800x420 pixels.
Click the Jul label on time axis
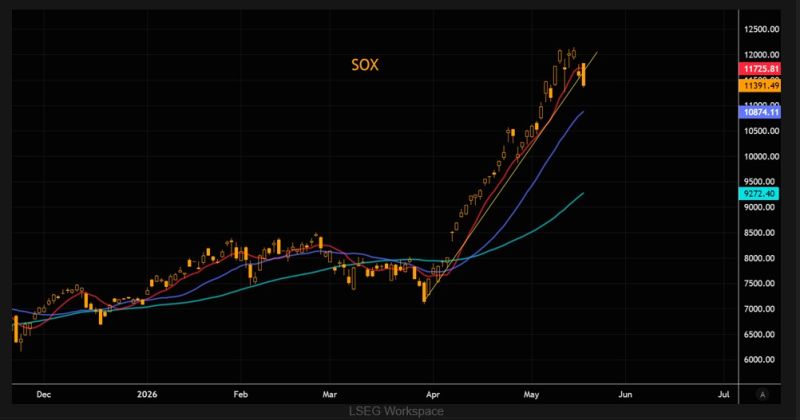[723, 394]
